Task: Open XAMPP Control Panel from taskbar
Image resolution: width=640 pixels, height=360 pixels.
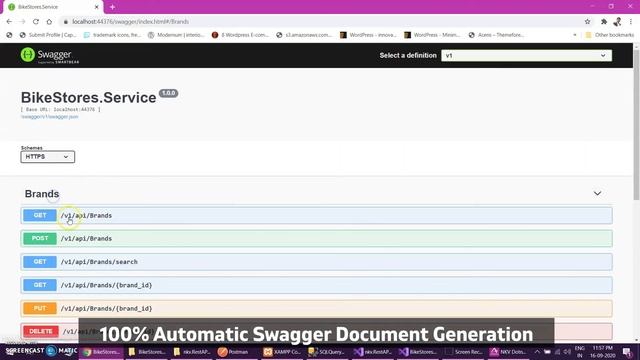Action: pos(282,352)
